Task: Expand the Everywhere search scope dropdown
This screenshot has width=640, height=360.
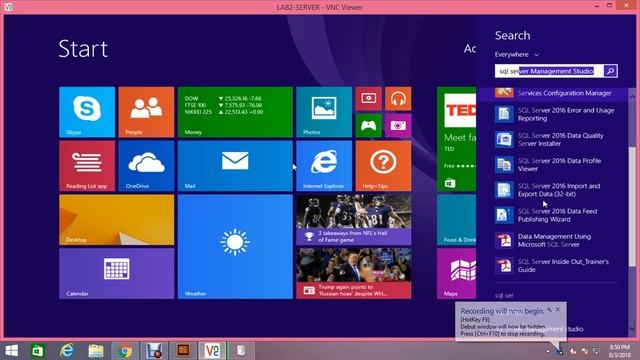Action: point(517,54)
